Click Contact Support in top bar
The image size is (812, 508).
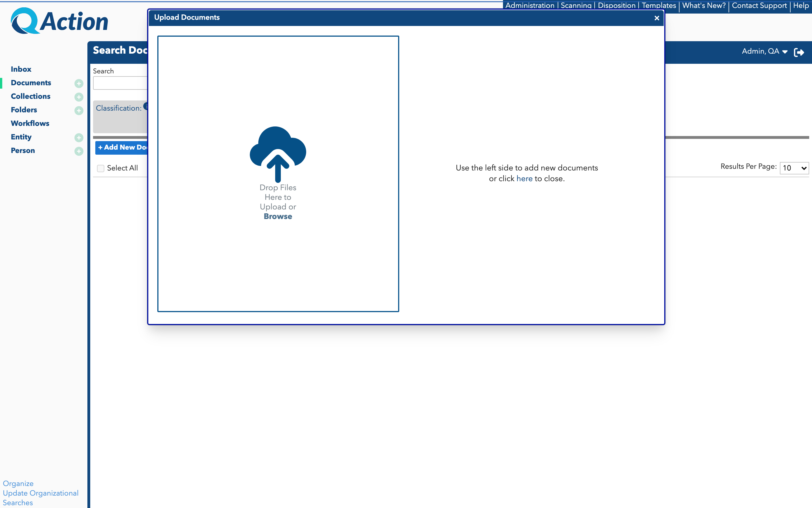pos(759,5)
